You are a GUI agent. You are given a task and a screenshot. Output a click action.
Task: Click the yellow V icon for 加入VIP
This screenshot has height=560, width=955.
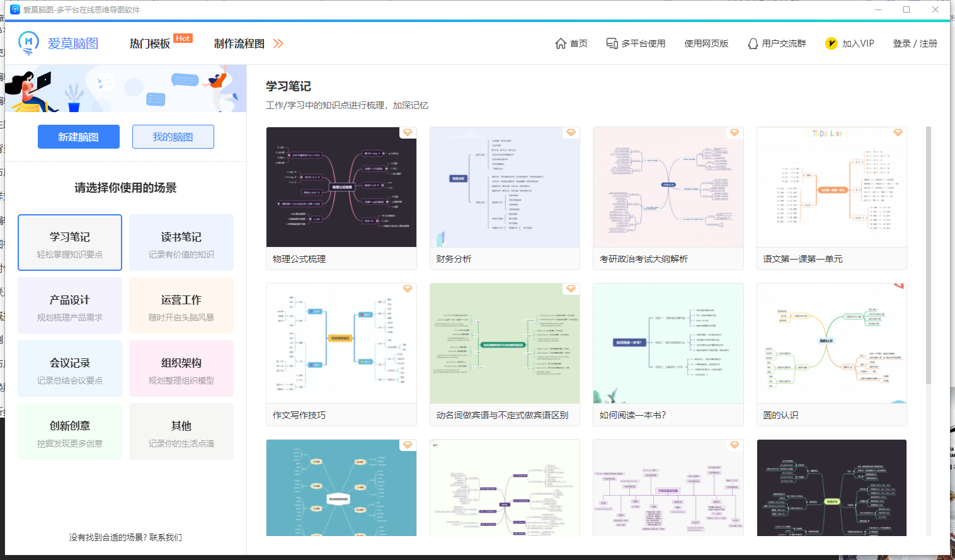pyautogui.click(x=832, y=43)
